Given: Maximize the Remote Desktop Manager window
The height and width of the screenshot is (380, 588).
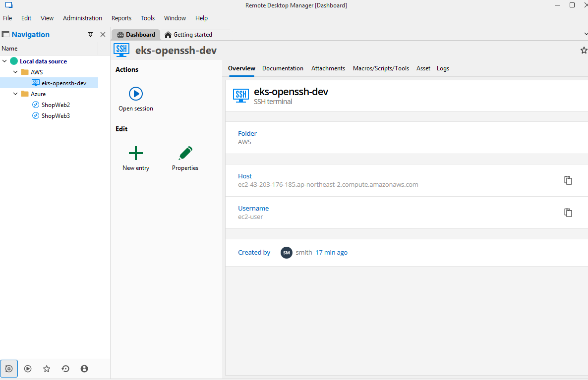Looking at the screenshot, I should 572,5.
